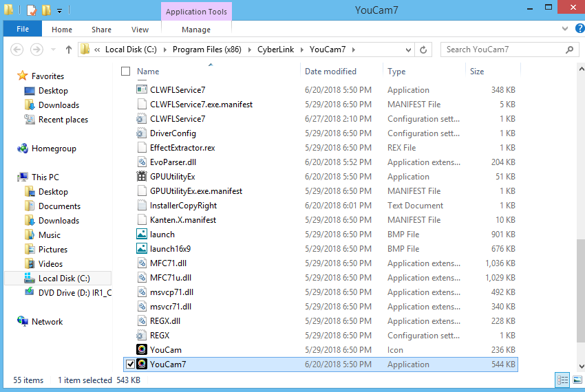Open the Manage ribbon tab
The width and height of the screenshot is (585, 392).
[x=196, y=30]
